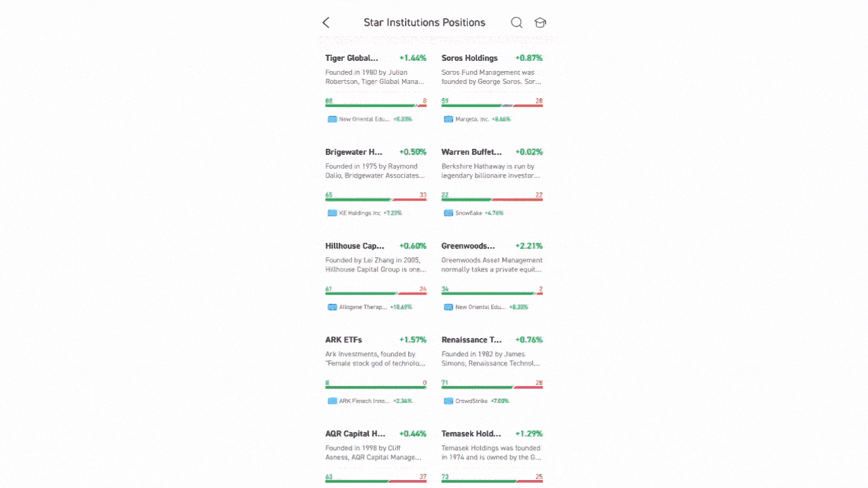Click blue icon beside Snowflake stock

coord(448,213)
